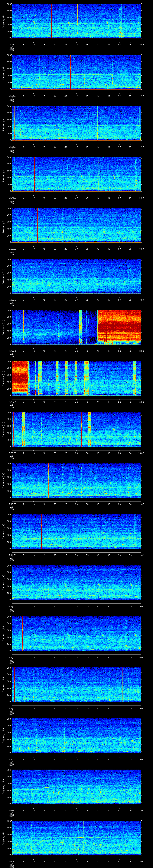Pick the spectrogram panel starting at 12:04:00
Viewport: 153px width, 868px height.
point(76,174)
